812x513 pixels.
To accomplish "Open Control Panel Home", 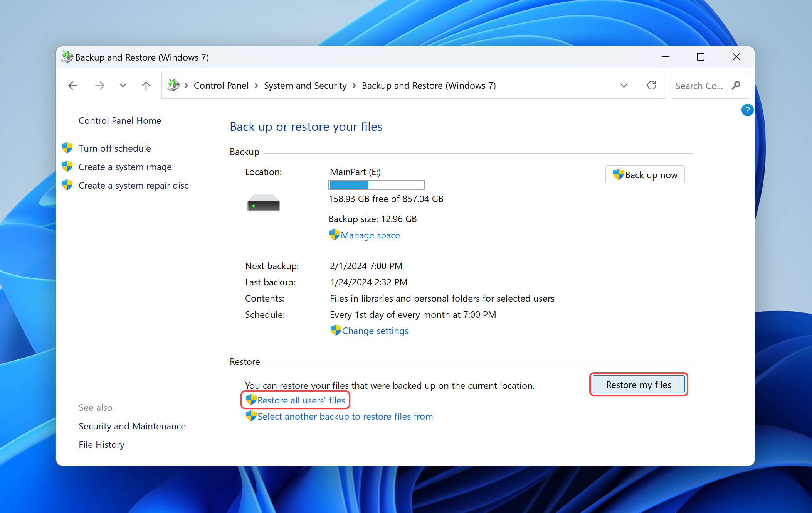I will 120,121.
